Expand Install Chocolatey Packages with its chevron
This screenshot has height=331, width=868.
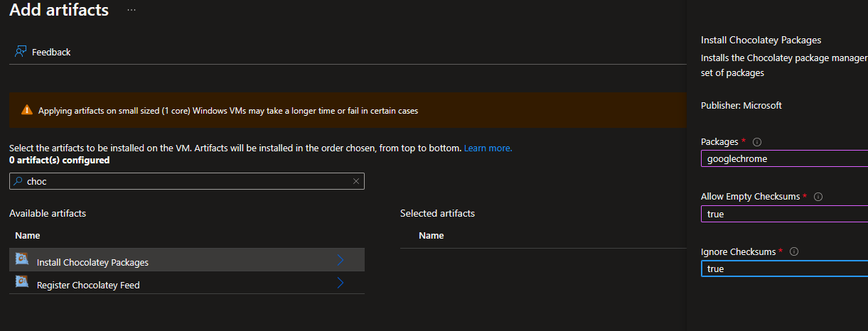pyautogui.click(x=341, y=261)
